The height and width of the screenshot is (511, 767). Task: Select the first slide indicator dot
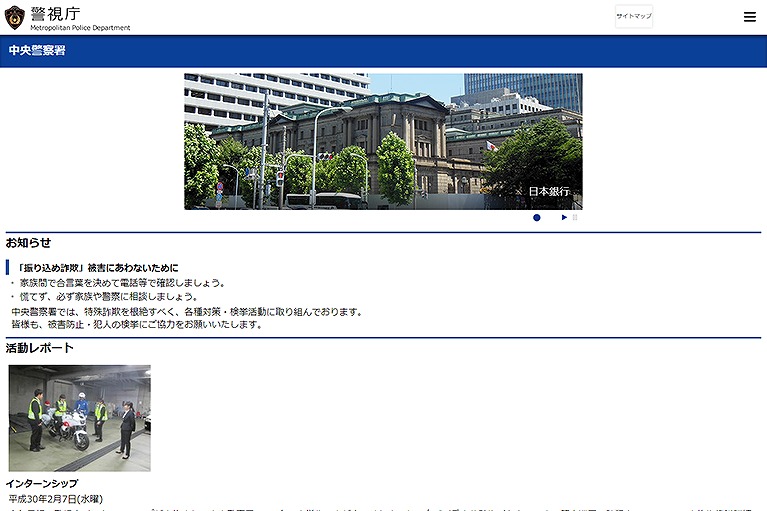(x=537, y=218)
